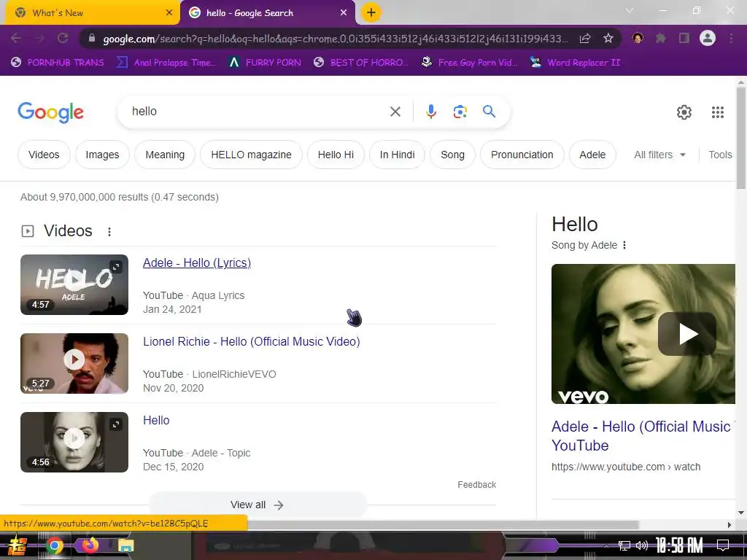747x560 pixels.
Task: Open a new tab with the plus button
Action: (x=371, y=13)
